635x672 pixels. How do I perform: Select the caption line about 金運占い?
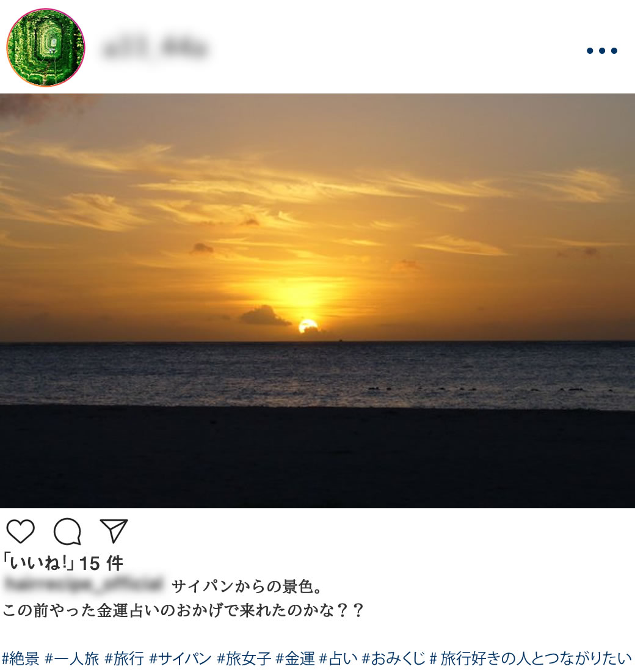click(183, 610)
